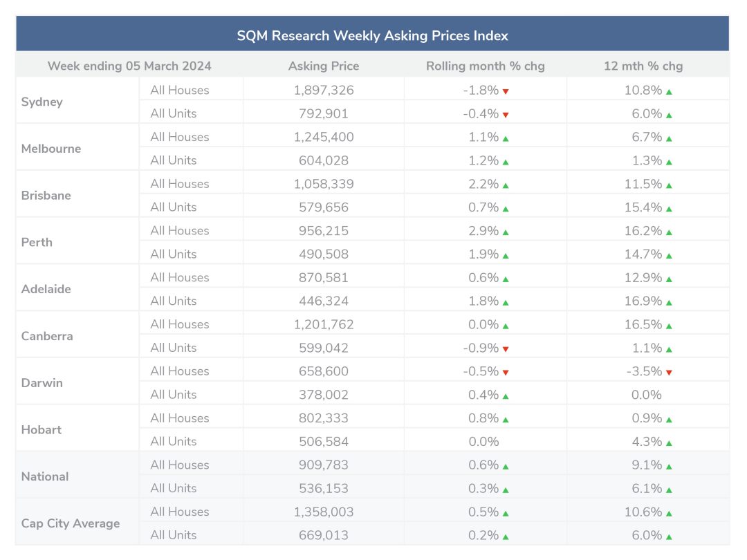Click red arrow beside Canberra units -0.9%
747x560 pixels.
pos(506,349)
